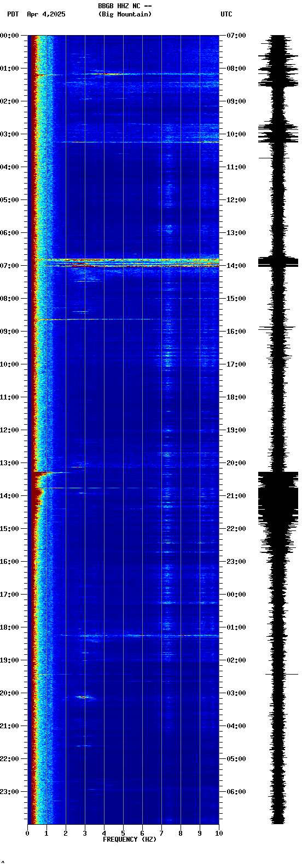Click the UTC '00:00' time label

tap(236, 595)
